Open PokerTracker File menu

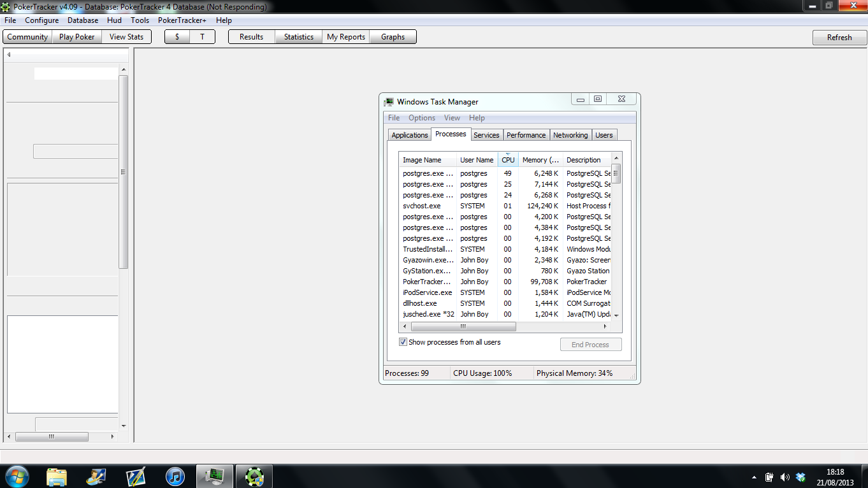pyautogui.click(x=10, y=20)
